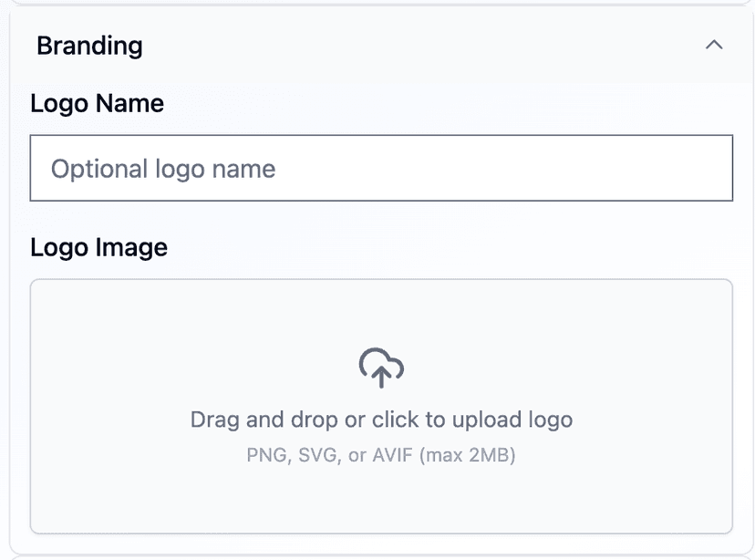Collapse the Branding section chevron

714,45
